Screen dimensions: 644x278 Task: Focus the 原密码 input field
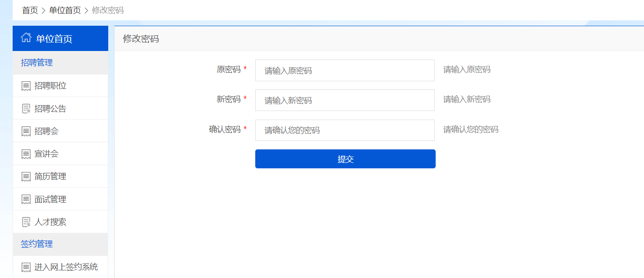tap(345, 70)
